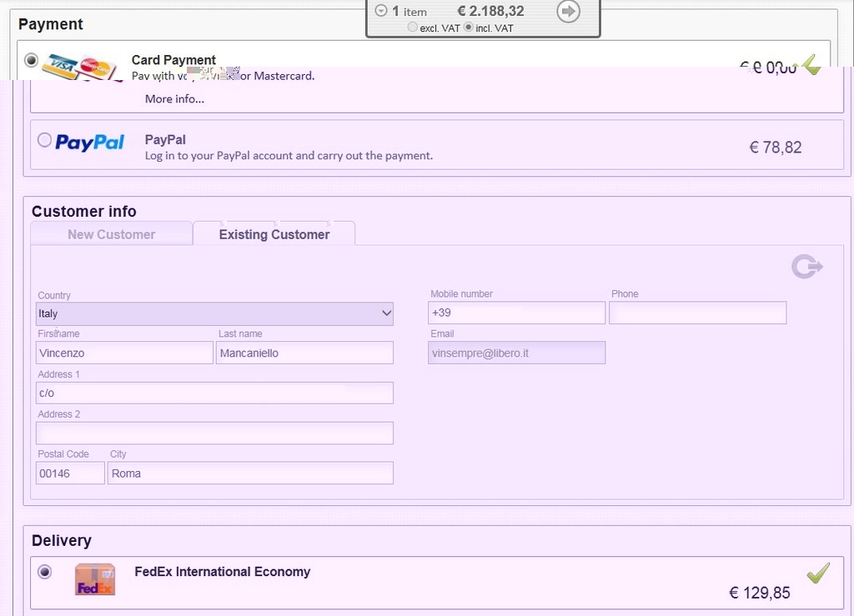The height and width of the screenshot is (616, 854).
Task: Select Card Payment radio button
Action: pyautogui.click(x=31, y=60)
